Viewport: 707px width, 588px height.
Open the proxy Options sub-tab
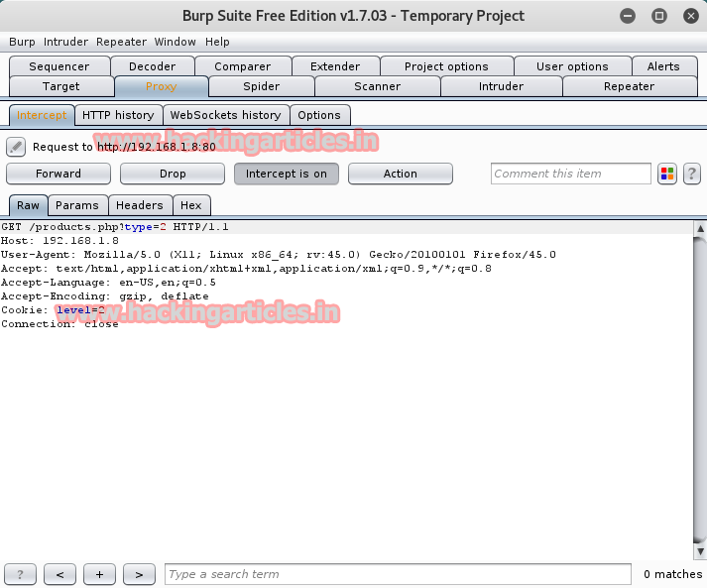pyautogui.click(x=319, y=115)
